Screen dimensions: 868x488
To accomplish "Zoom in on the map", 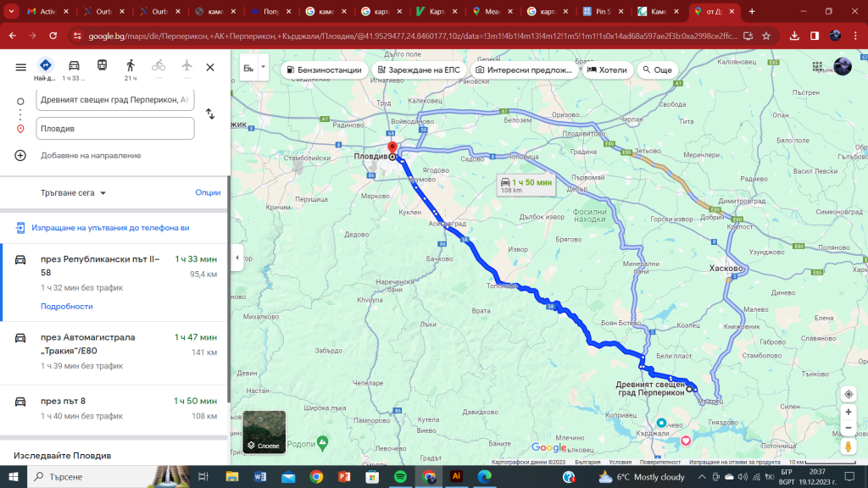I will pos(848,412).
